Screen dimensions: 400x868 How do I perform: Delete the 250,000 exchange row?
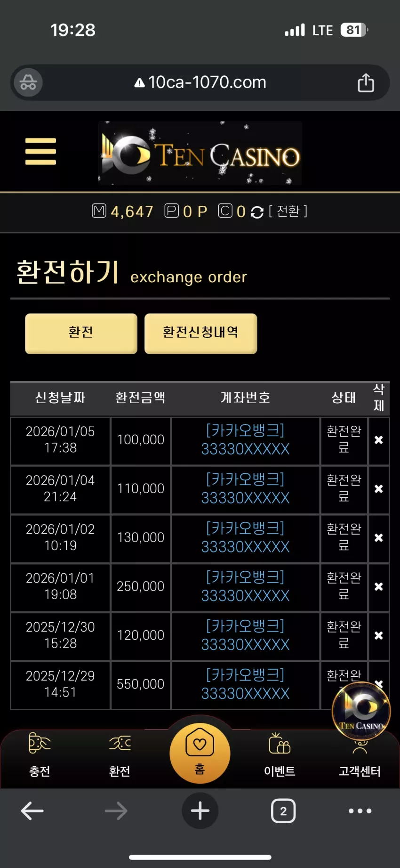coord(378,587)
